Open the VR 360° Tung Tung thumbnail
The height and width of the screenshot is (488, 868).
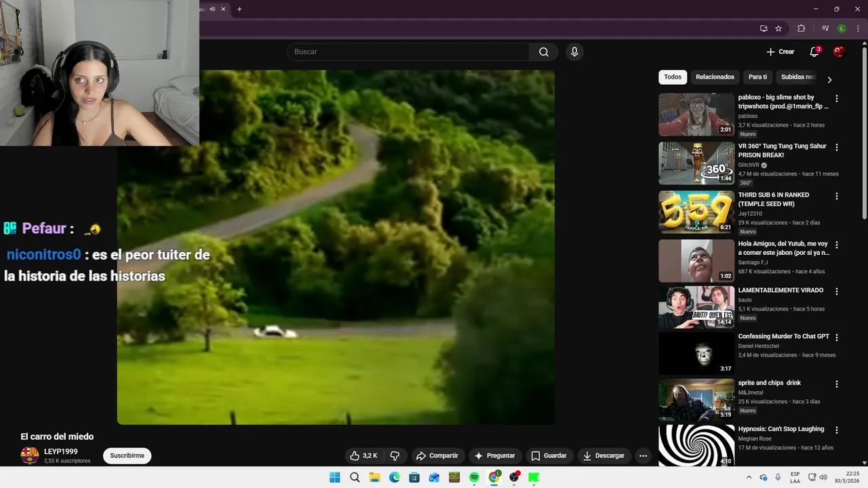pyautogui.click(x=696, y=163)
